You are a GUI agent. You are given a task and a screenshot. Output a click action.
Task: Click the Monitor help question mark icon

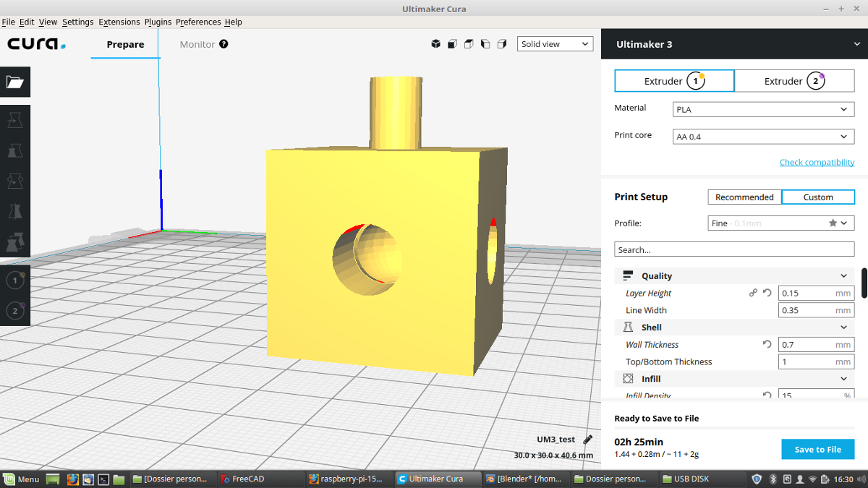coord(224,44)
